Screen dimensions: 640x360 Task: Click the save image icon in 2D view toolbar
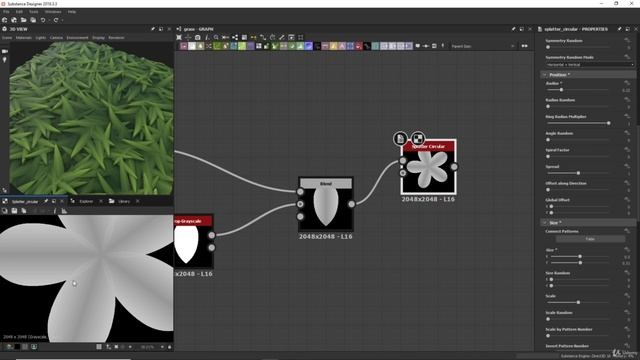click(x=14, y=211)
